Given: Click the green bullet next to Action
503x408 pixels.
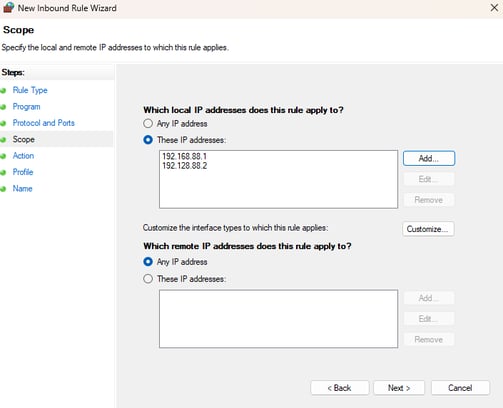Looking at the screenshot, I should point(3,156).
